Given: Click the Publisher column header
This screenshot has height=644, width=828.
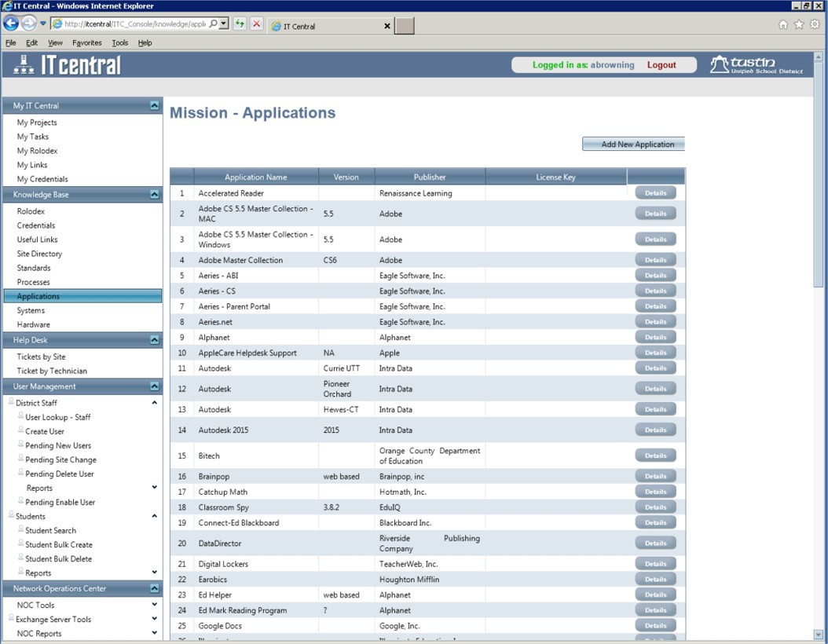Looking at the screenshot, I should click(430, 177).
